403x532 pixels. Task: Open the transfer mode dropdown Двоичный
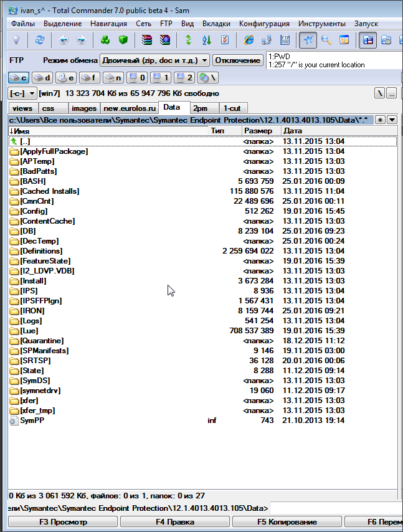coord(154,60)
